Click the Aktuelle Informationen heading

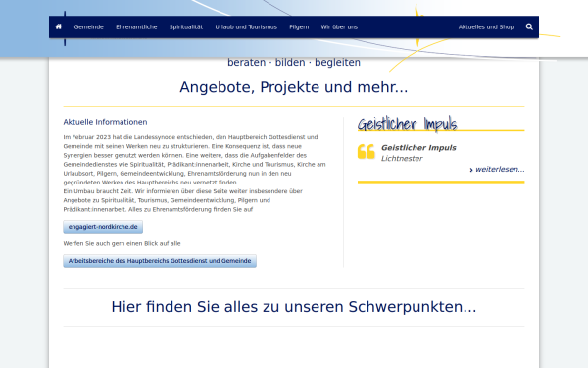click(x=106, y=122)
